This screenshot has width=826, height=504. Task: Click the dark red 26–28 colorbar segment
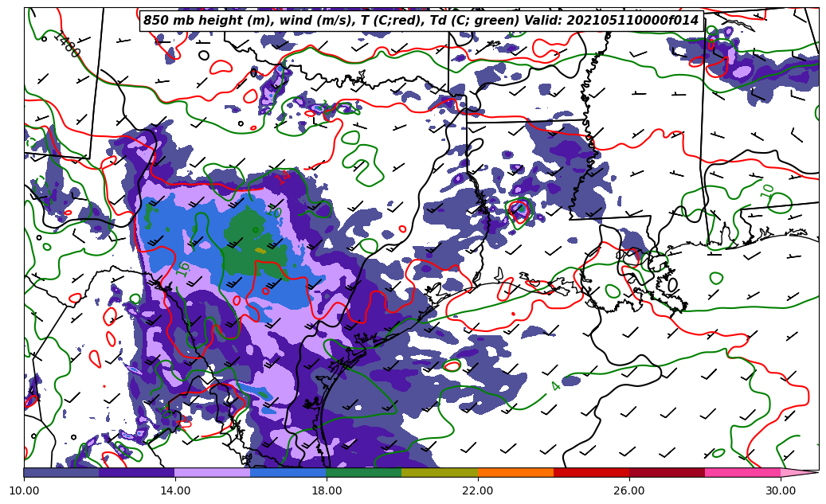click(x=667, y=472)
